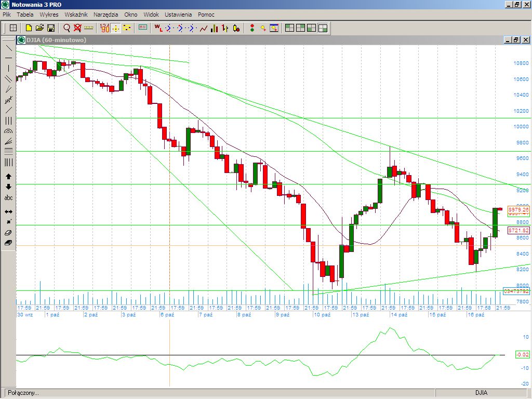Select the up arrow marker tool
Screen dimensions: 532x399
pyautogui.click(x=8, y=177)
